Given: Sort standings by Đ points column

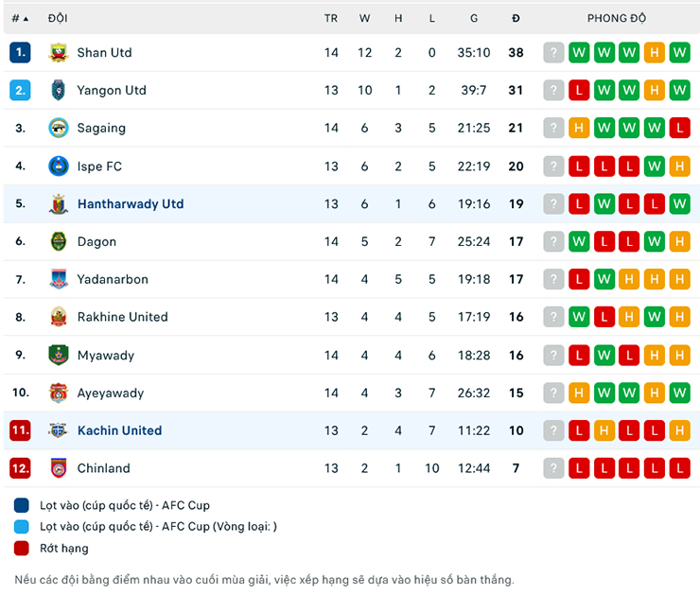Looking at the screenshot, I should coord(516,18).
